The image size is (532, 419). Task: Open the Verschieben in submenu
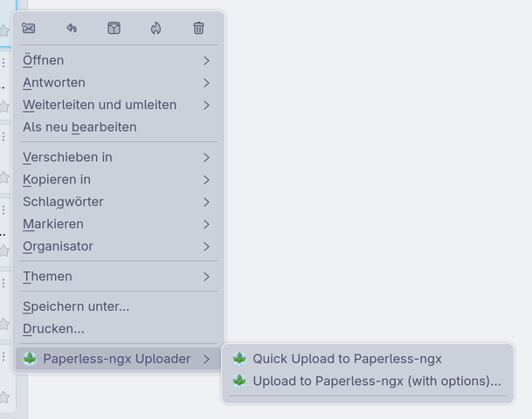pyautogui.click(x=68, y=157)
